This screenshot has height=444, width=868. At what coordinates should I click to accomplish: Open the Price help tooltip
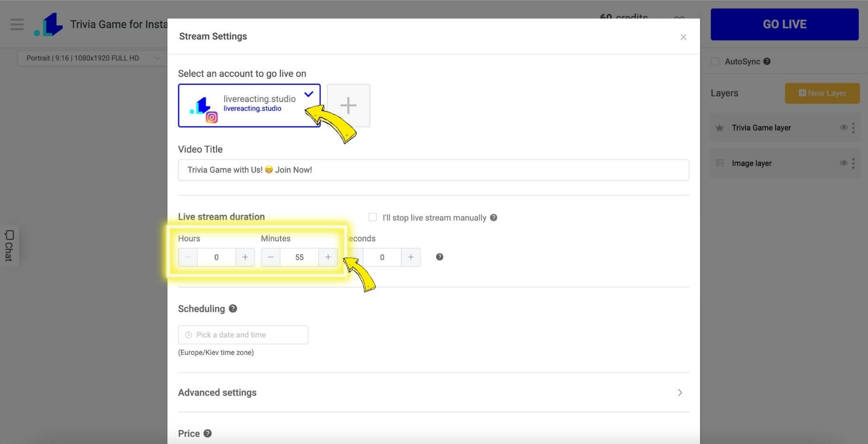(x=207, y=434)
